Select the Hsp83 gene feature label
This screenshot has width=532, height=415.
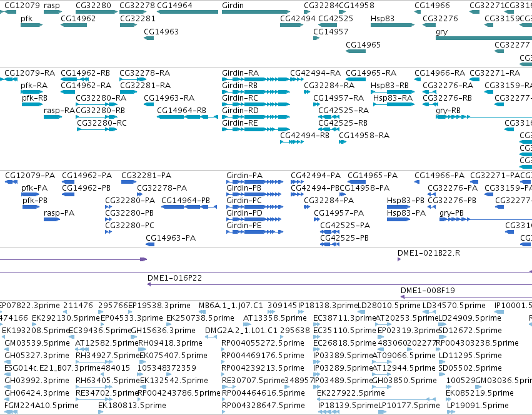coord(383,19)
